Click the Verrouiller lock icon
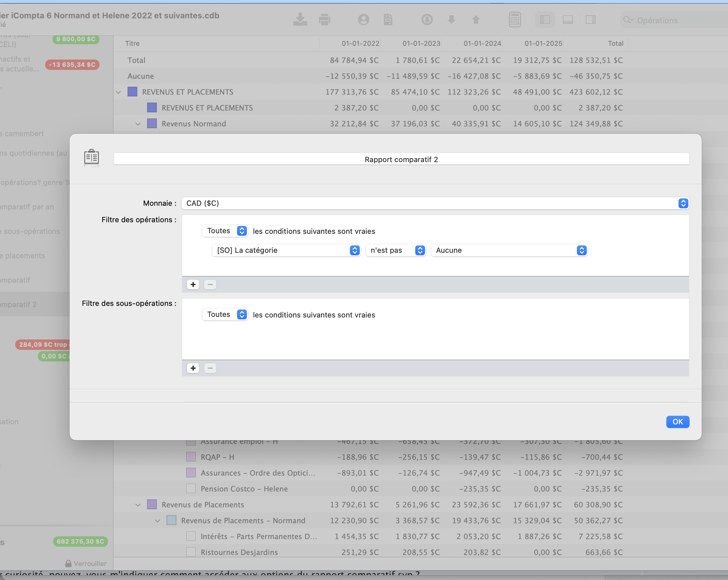Viewport: 728px width, 580px height. [68, 563]
